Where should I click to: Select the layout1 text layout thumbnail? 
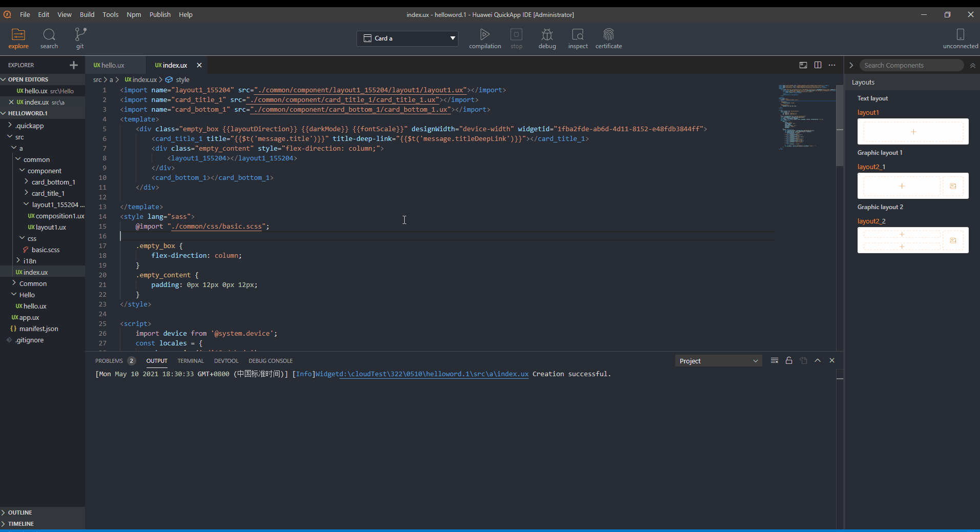[x=913, y=132]
